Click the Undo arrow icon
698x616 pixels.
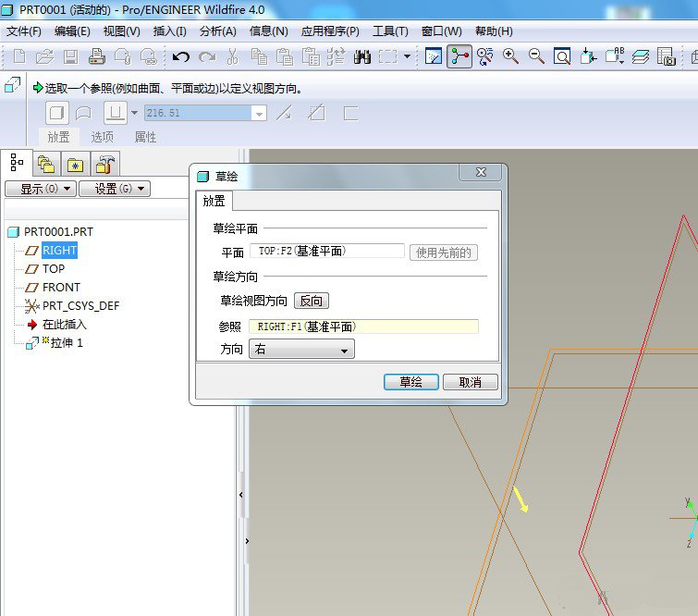pyautogui.click(x=180, y=56)
